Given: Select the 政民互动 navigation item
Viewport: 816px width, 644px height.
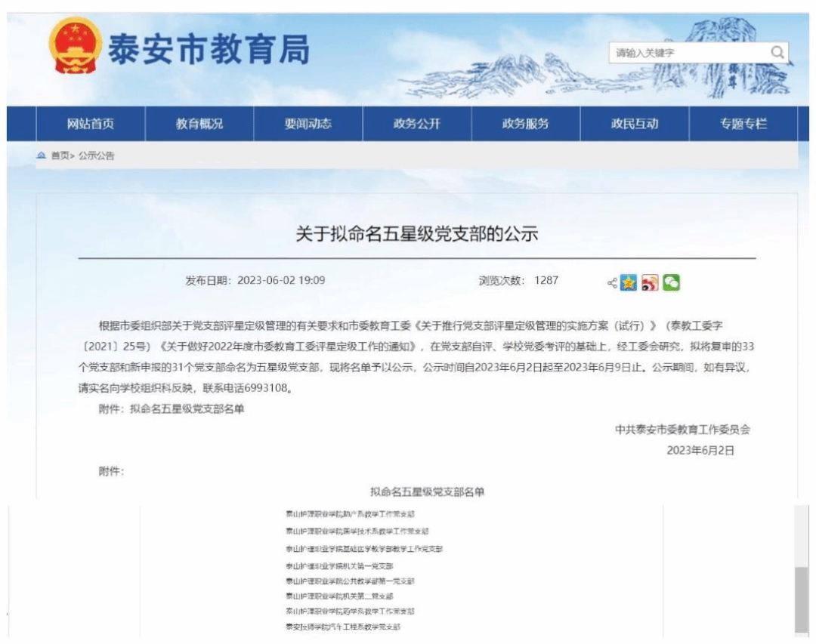Looking at the screenshot, I should (635, 124).
